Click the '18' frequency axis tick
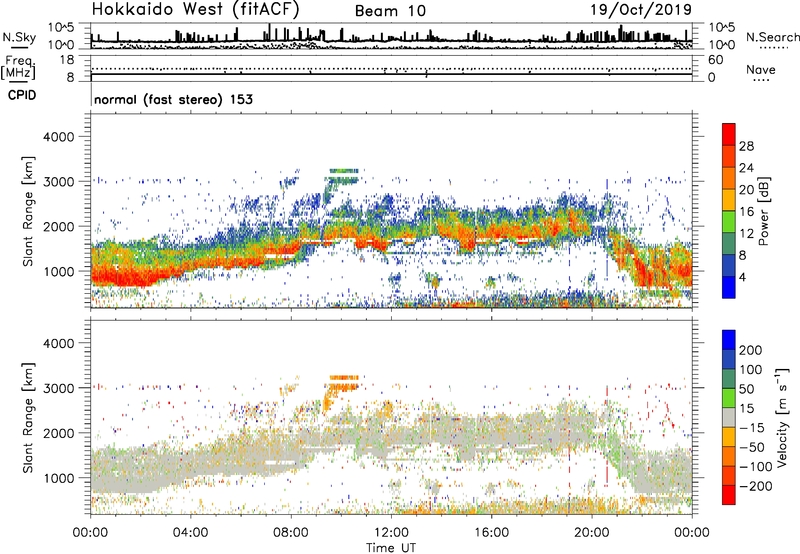Viewport: 800px width, 554px height. (x=67, y=60)
